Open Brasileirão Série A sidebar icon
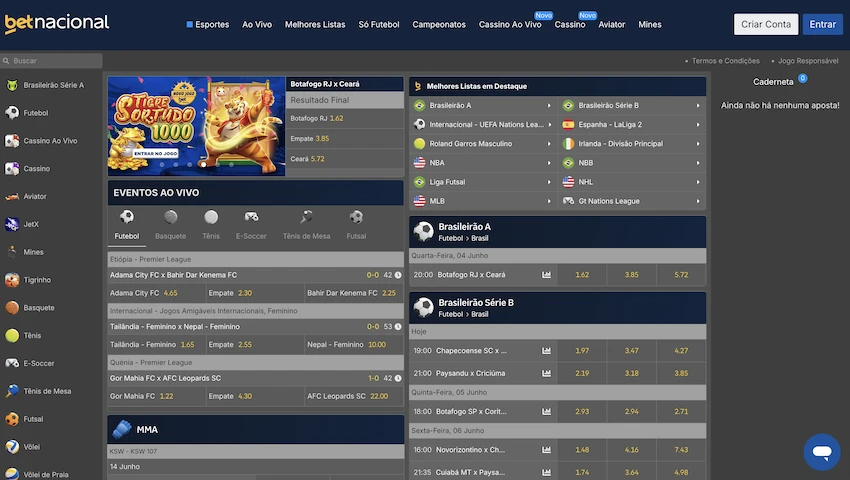The width and height of the screenshot is (850, 480). [x=12, y=85]
